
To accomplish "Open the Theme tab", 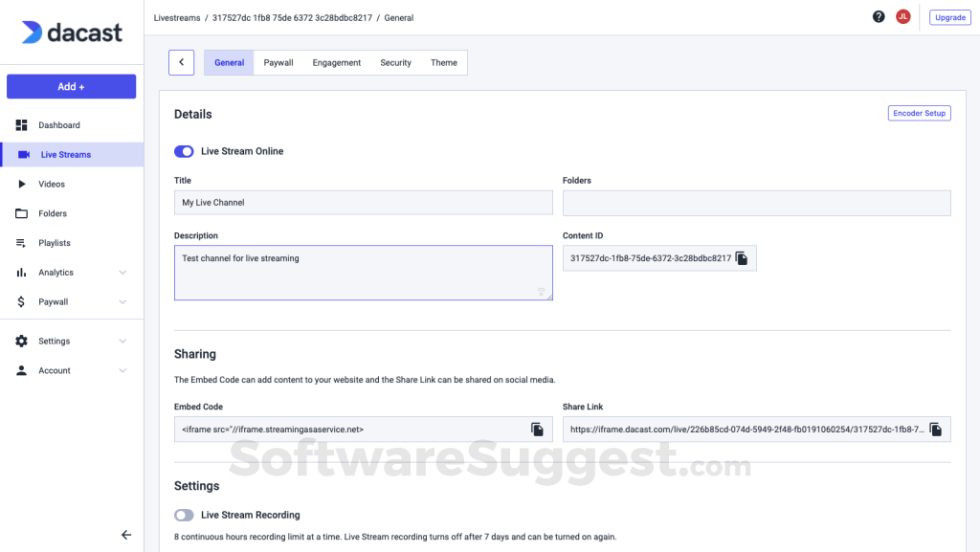I will [x=443, y=62].
